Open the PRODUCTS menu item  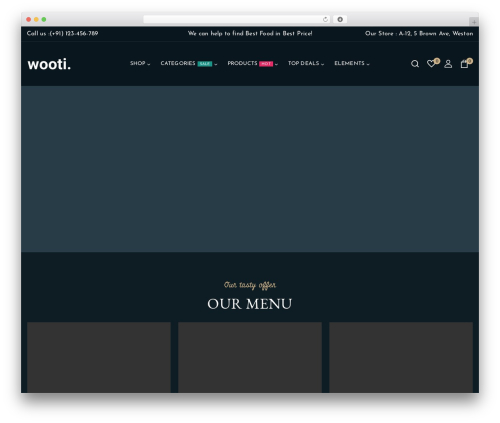[x=242, y=63]
